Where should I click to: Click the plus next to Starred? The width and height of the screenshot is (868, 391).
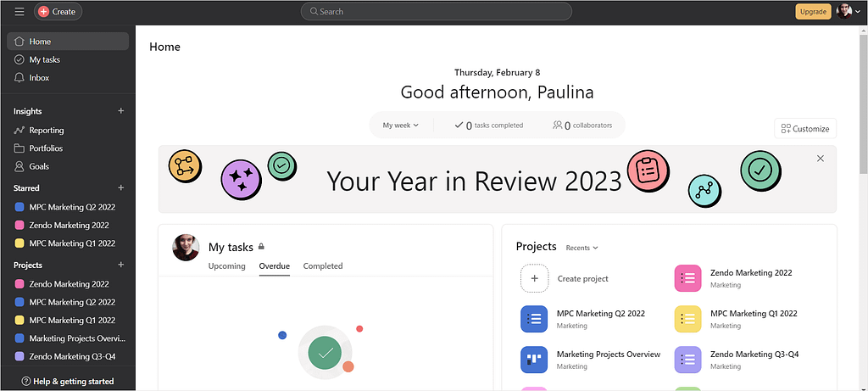click(120, 188)
